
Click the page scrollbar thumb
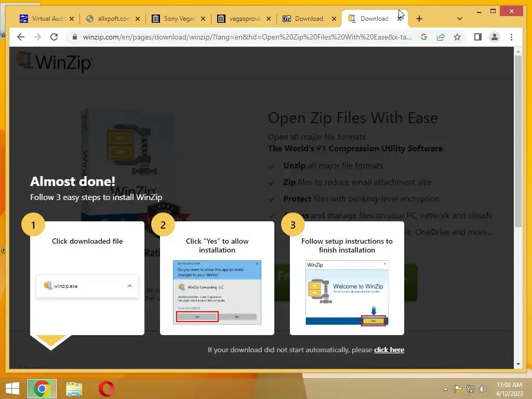[518, 141]
